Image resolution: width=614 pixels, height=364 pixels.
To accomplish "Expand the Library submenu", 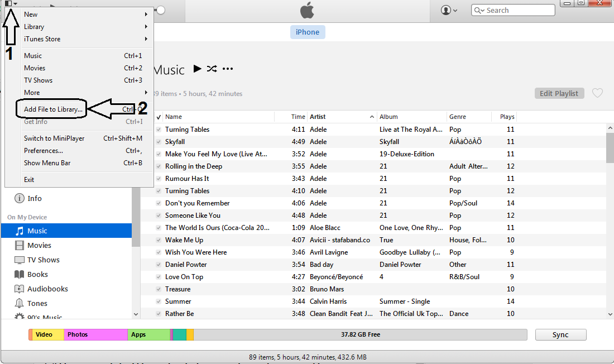I will tap(87, 27).
